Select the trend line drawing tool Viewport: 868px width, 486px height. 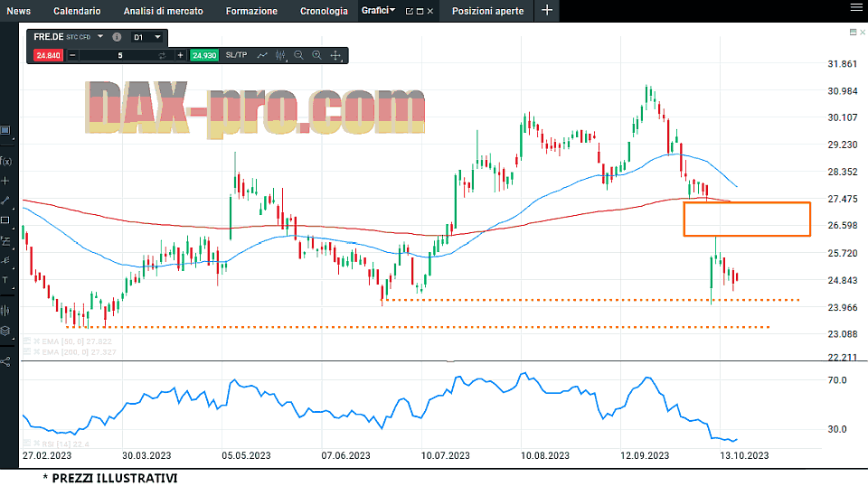(x=5, y=201)
